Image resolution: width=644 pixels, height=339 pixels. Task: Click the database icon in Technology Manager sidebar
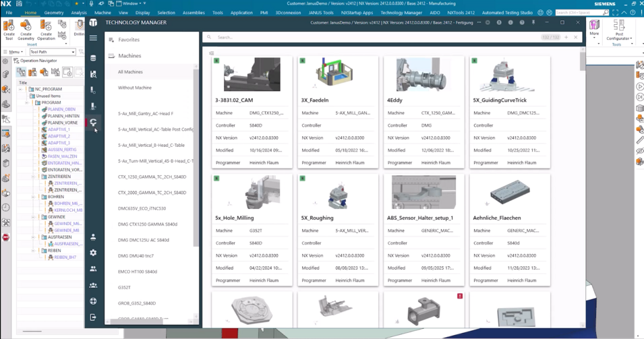(x=93, y=58)
